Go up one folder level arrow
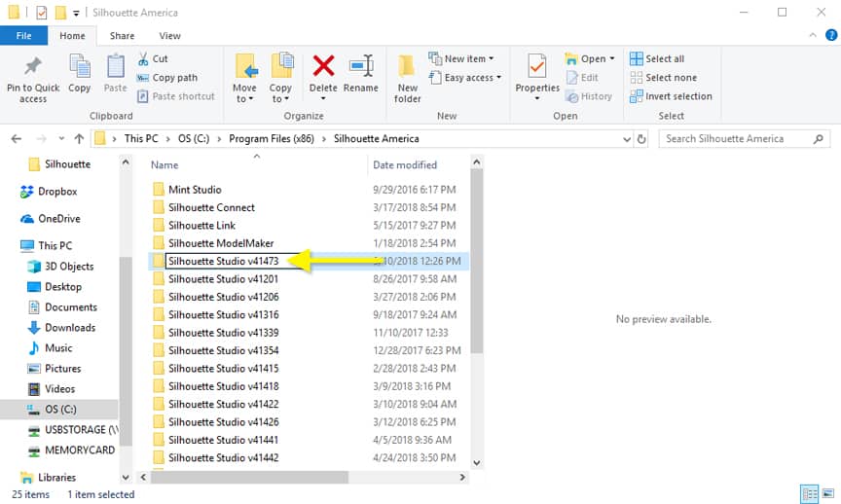841x504 pixels. click(x=79, y=139)
